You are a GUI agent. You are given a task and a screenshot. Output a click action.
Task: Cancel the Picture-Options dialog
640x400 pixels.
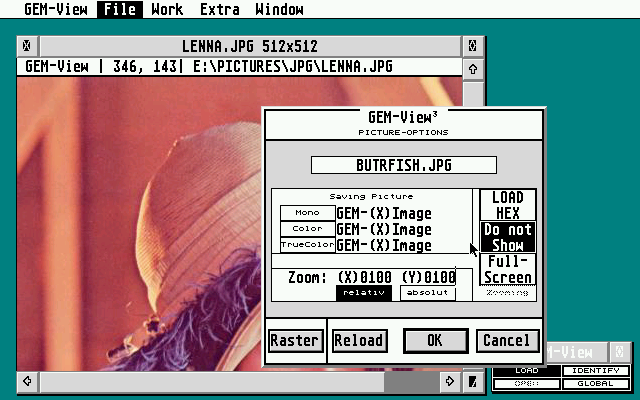click(507, 340)
